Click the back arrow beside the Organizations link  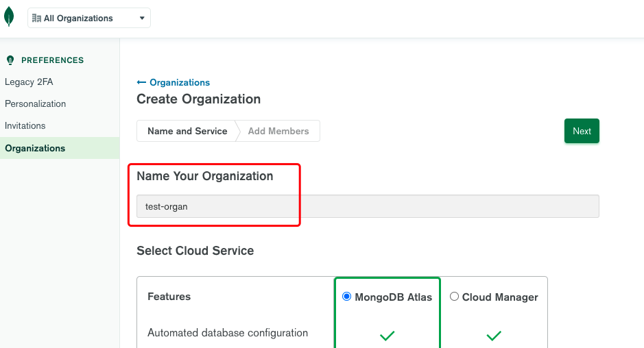tap(141, 82)
